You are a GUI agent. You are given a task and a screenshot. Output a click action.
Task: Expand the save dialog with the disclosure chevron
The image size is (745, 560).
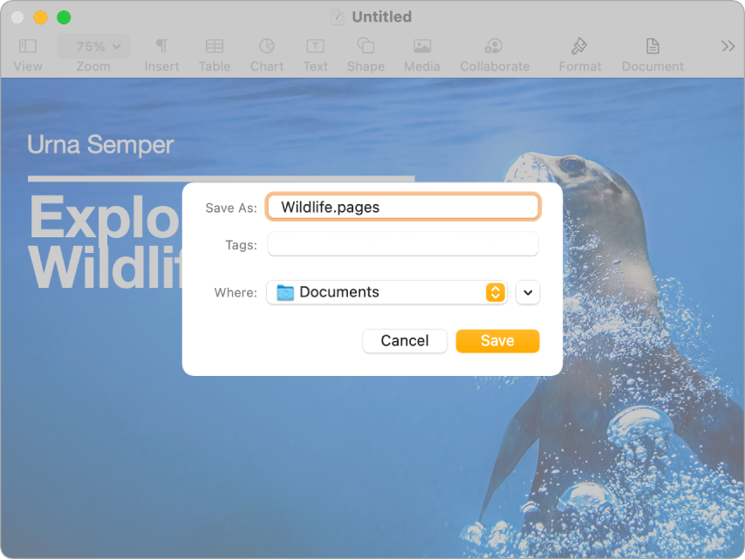coord(528,292)
